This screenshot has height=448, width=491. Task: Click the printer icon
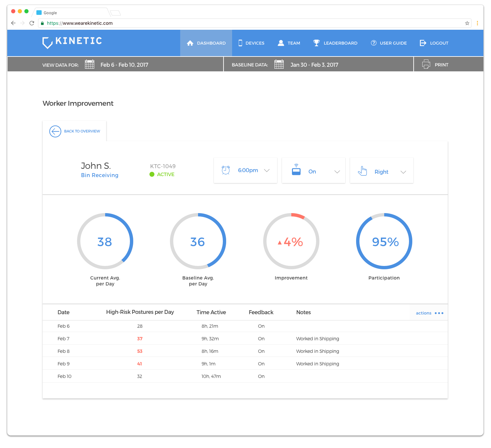click(426, 64)
